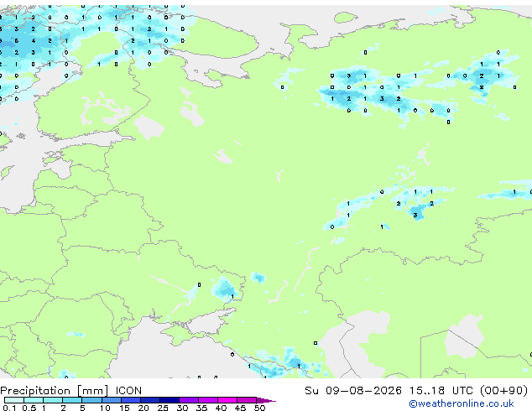This screenshot has width=532, height=411.
Task: Pick the dark navy legend swatch between 25 and 30
Action: point(170,400)
